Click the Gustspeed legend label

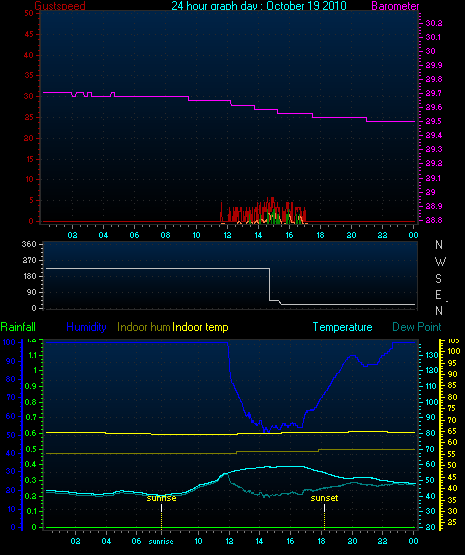click(60, 6)
